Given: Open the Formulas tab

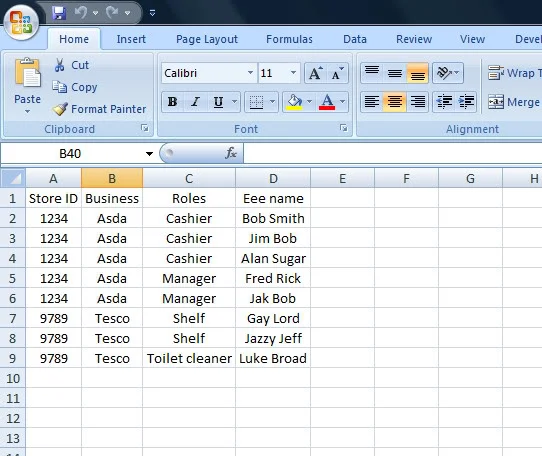Looking at the screenshot, I should click(x=289, y=39).
